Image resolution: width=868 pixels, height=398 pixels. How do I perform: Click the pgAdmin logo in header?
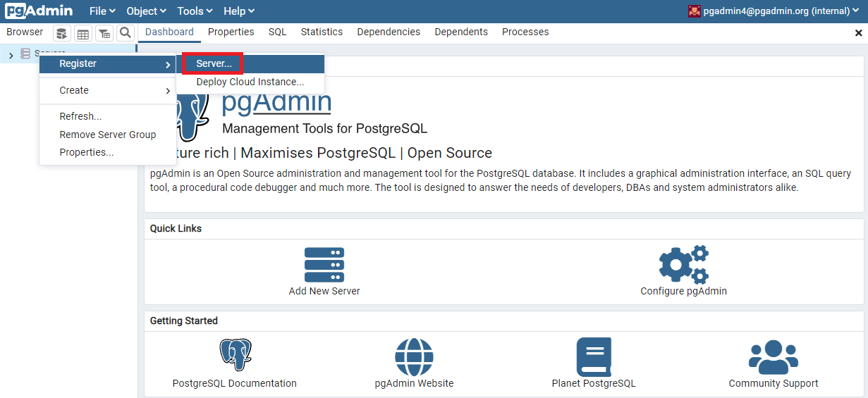pos(39,11)
